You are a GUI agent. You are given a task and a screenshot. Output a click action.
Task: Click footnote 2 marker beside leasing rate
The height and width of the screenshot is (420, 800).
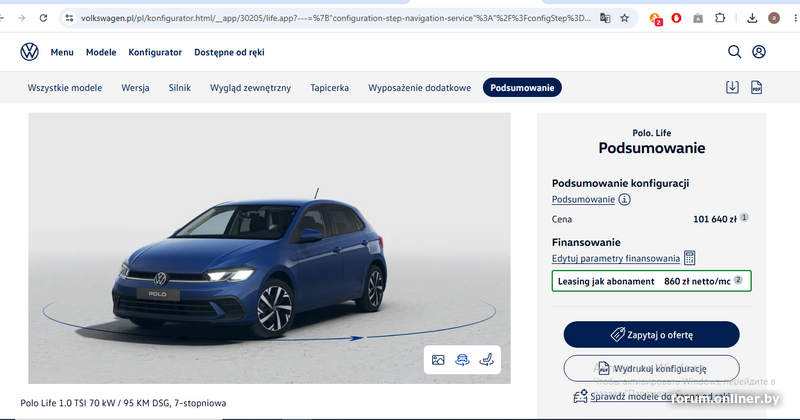pyautogui.click(x=738, y=280)
